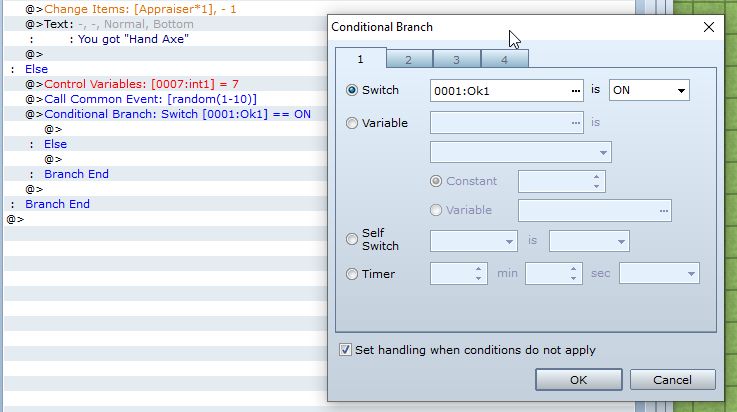The height and width of the screenshot is (412, 737).
Task: Toggle Set handling when conditions do not apply
Action: (346, 350)
